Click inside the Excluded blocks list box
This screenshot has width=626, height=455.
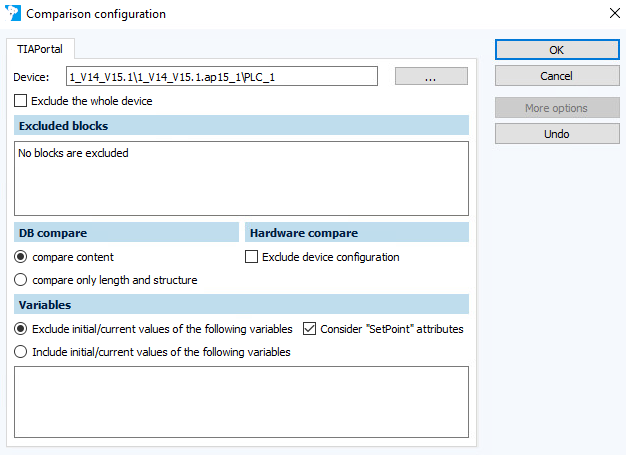coord(241,178)
